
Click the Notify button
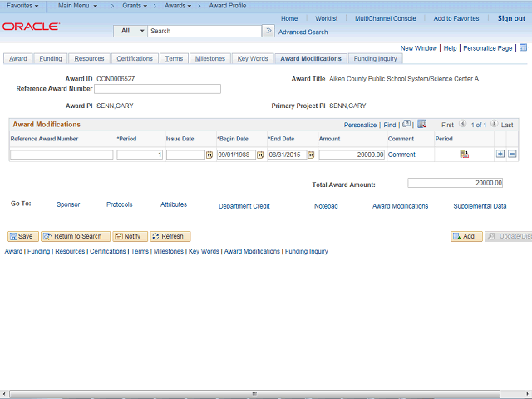(x=131, y=236)
